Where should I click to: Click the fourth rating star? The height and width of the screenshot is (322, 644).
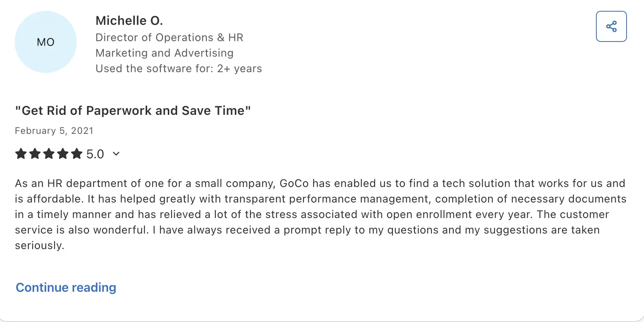pos(63,154)
